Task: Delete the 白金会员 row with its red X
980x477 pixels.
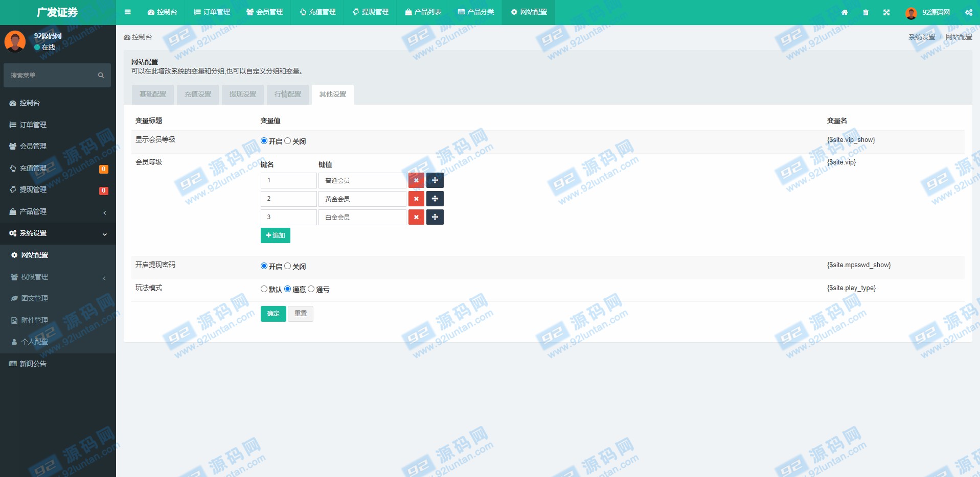Action: (416, 217)
